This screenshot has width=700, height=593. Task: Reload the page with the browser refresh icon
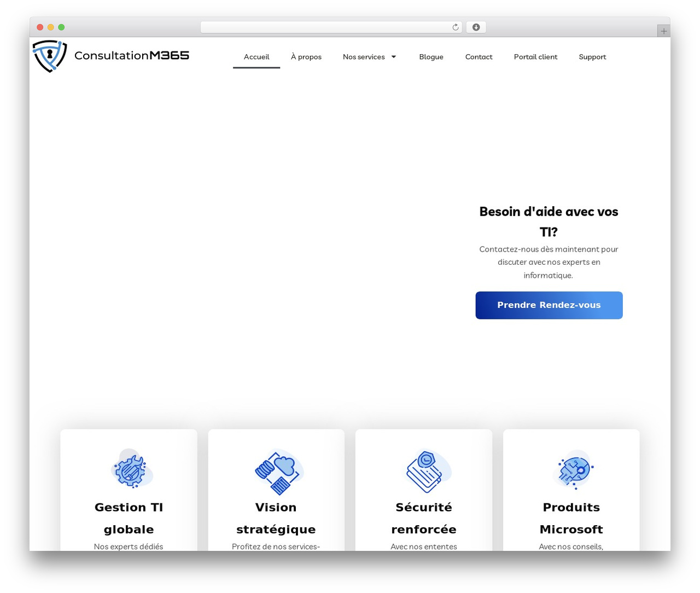[455, 27]
